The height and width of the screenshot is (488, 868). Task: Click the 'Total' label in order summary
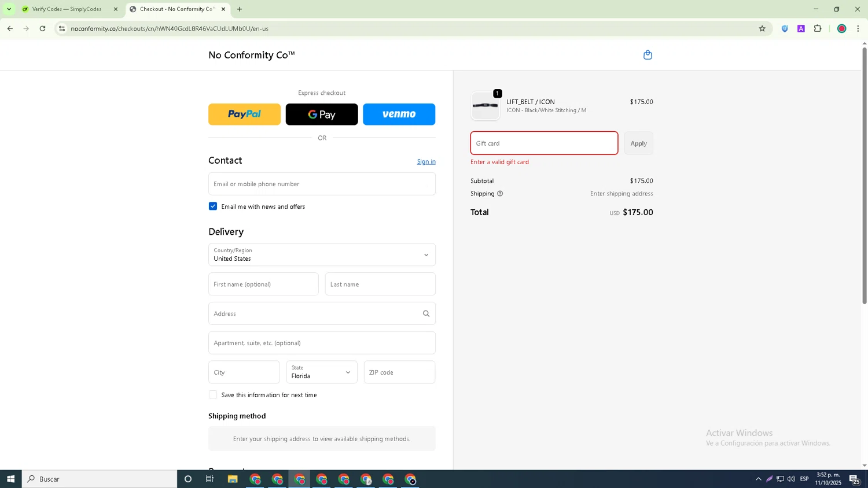(x=480, y=212)
